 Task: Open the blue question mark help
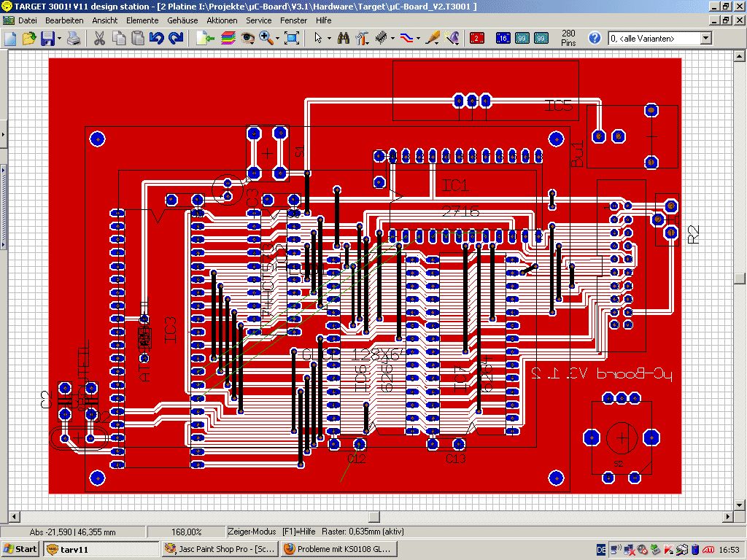(x=595, y=38)
